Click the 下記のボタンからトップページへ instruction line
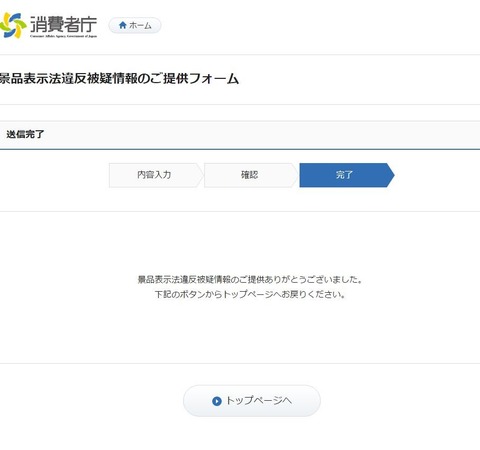 pyautogui.click(x=250, y=294)
